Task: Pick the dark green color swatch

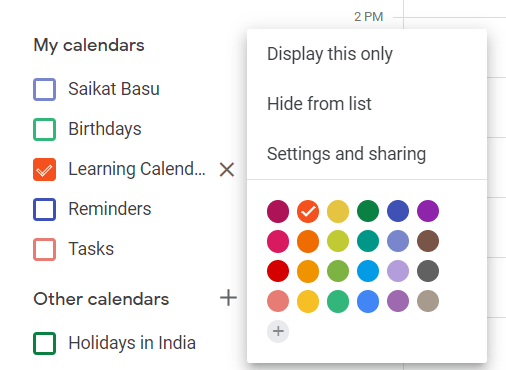Action: click(x=368, y=211)
